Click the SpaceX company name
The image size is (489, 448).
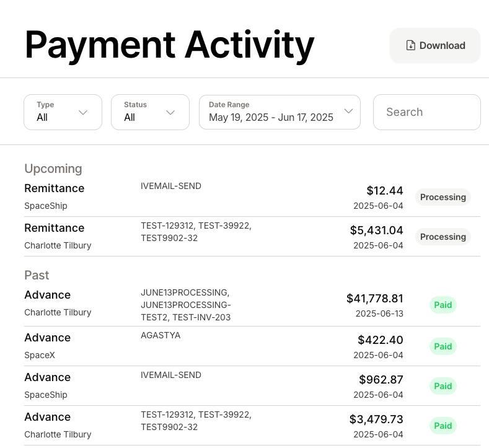40,355
